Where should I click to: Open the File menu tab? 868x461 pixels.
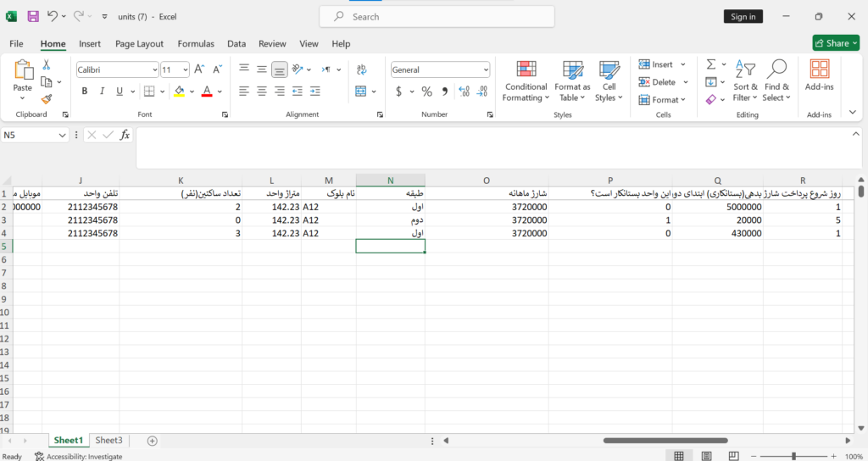pyautogui.click(x=17, y=44)
